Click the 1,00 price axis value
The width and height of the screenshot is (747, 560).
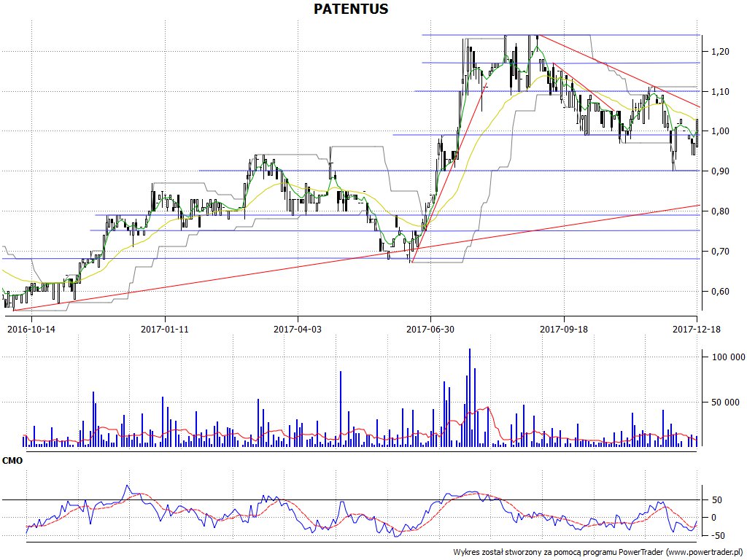coord(720,131)
